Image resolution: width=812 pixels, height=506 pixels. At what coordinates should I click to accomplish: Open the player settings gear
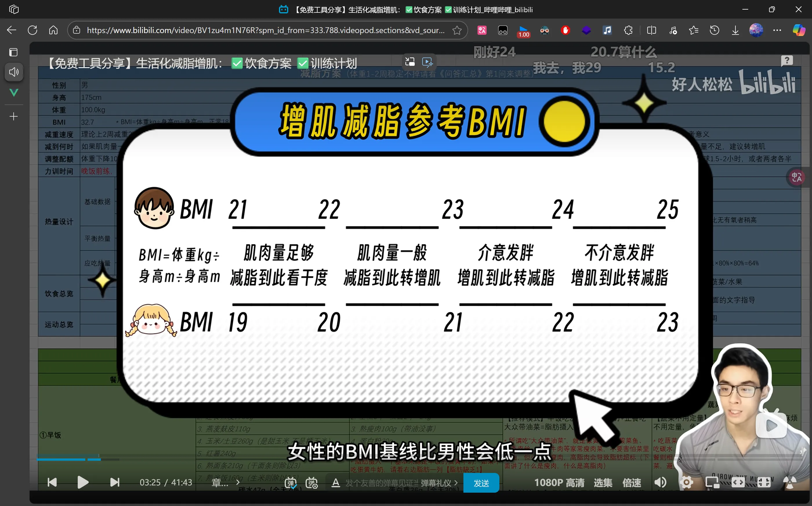[686, 482]
